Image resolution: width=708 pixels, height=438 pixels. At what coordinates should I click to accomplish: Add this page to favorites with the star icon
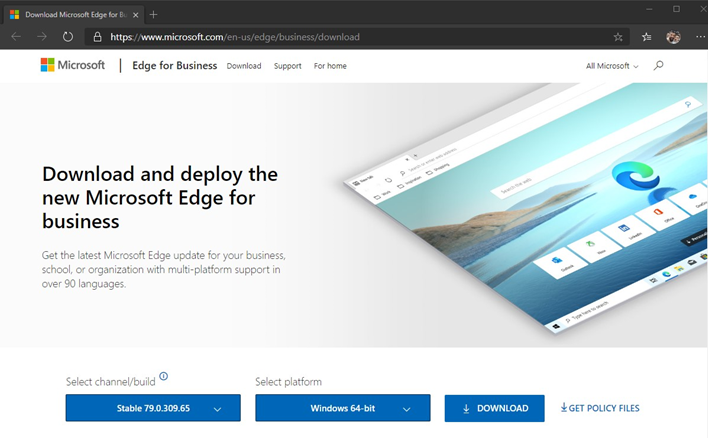point(618,37)
